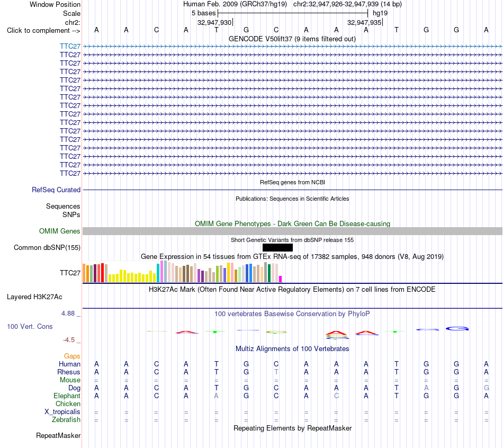This screenshot has height=448, width=503.
Task: Click the Scale label
Action: pos(71,13)
